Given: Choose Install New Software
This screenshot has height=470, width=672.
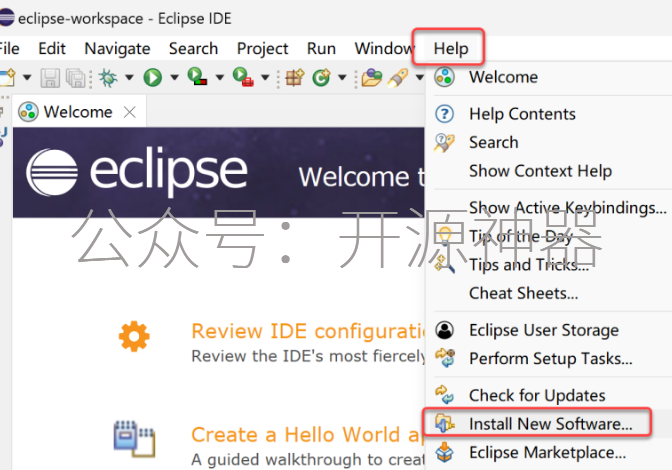Looking at the screenshot, I should click(549, 424).
